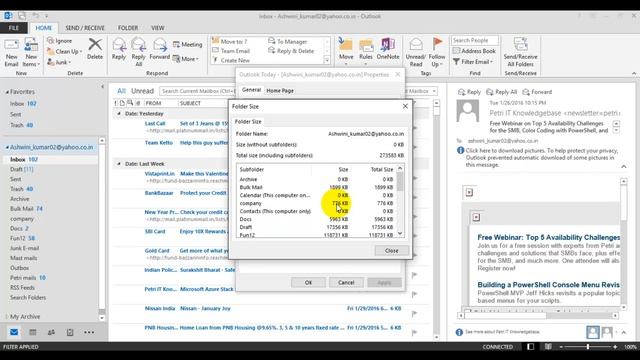
Task: Apply the Team Email quick step
Action: coord(231,51)
